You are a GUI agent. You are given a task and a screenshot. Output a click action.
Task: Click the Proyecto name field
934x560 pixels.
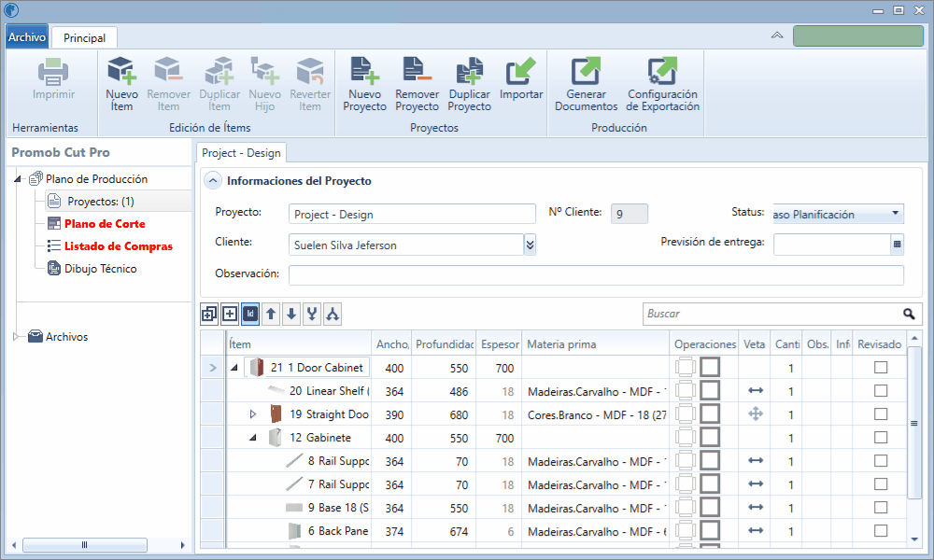pyautogui.click(x=412, y=215)
